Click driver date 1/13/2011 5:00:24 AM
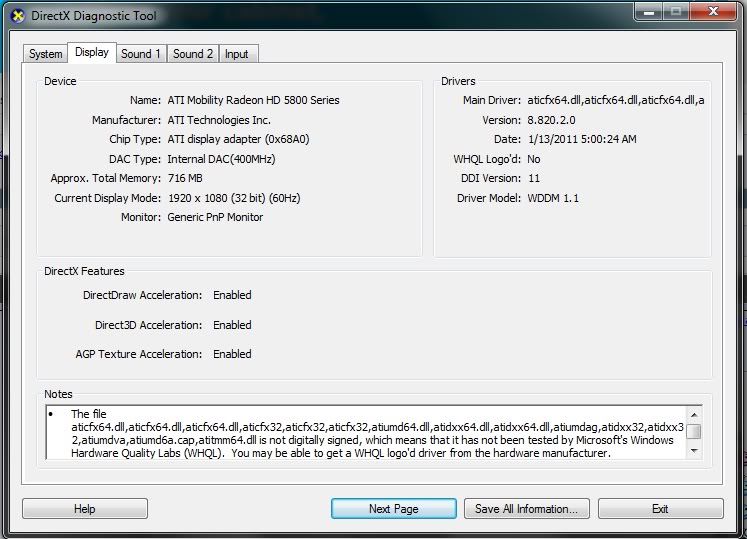 582,139
